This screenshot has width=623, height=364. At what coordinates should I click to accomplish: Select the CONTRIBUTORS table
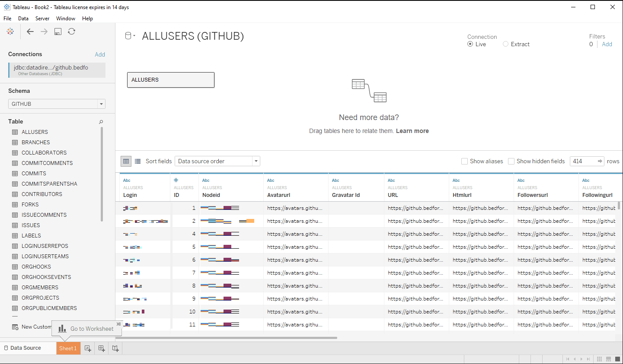click(42, 194)
